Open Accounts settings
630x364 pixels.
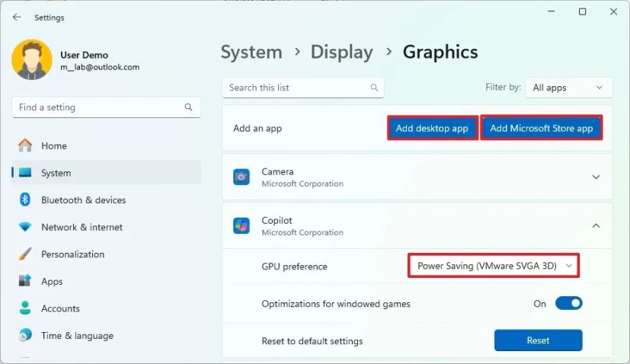click(x=107, y=308)
